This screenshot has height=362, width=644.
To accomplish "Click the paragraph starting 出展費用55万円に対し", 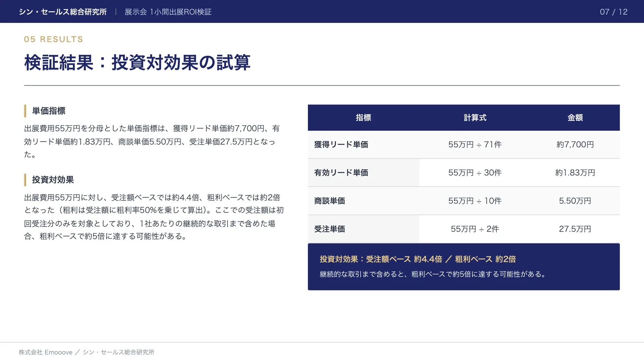I will click(x=154, y=217).
